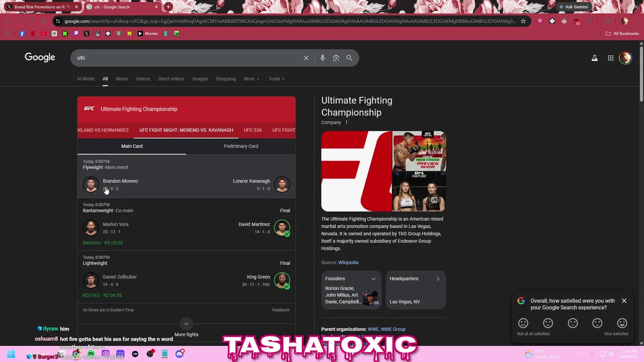Click the King Green fighter name
644x362 pixels.
(259, 277)
